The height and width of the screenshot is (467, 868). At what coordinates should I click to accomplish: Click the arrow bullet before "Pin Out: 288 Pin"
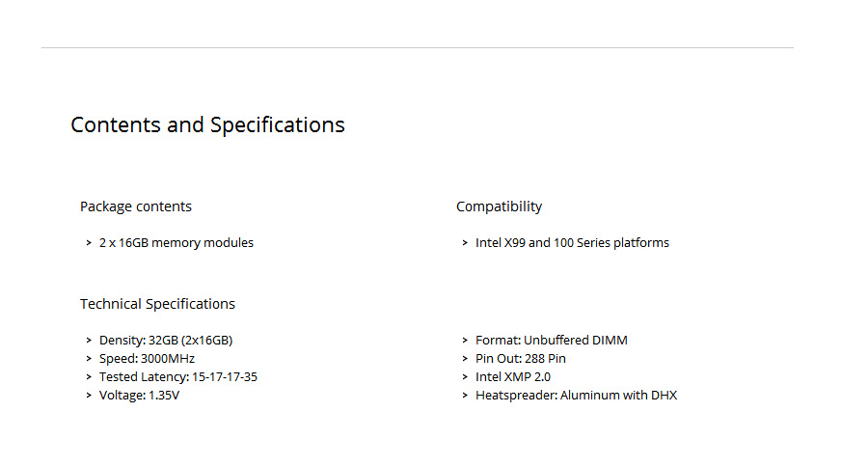click(465, 359)
